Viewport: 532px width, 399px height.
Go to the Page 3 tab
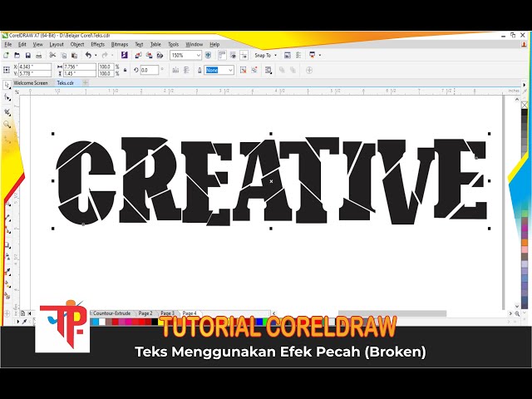pos(167,313)
